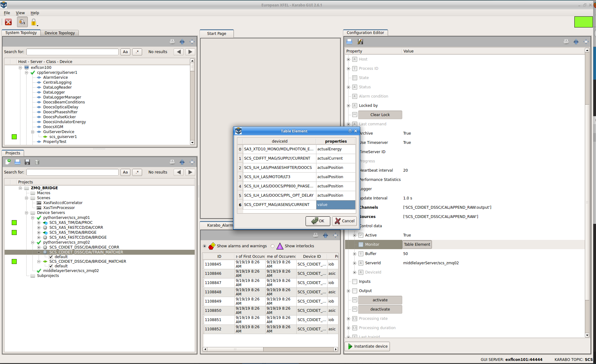Image resolution: width=596 pixels, height=364 pixels.
Task: Click green status square beside scs_guiserver1
Action: coord(14,137)
